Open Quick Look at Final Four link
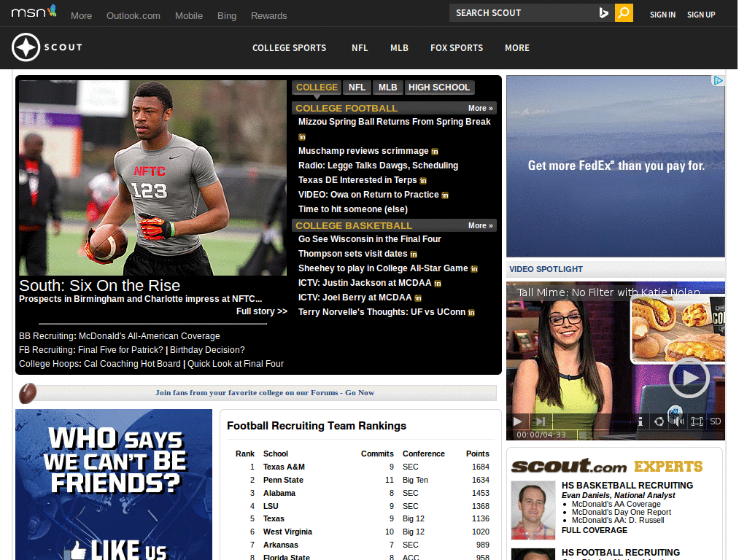Image resolution: width=747 pixels, height=560 pixels. click(236, 364)
